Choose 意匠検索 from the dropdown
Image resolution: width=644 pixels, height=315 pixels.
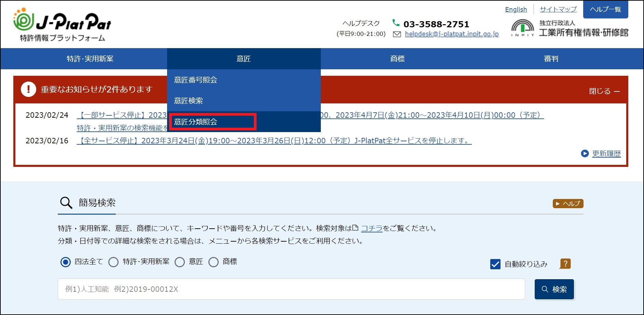click(189, 101)
